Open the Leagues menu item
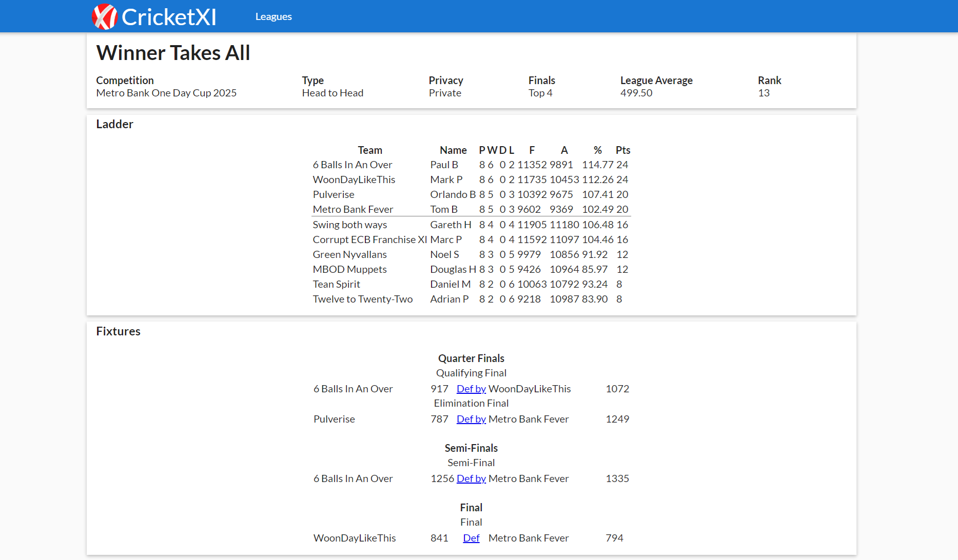Screen dimensions: 958x560 273,17
